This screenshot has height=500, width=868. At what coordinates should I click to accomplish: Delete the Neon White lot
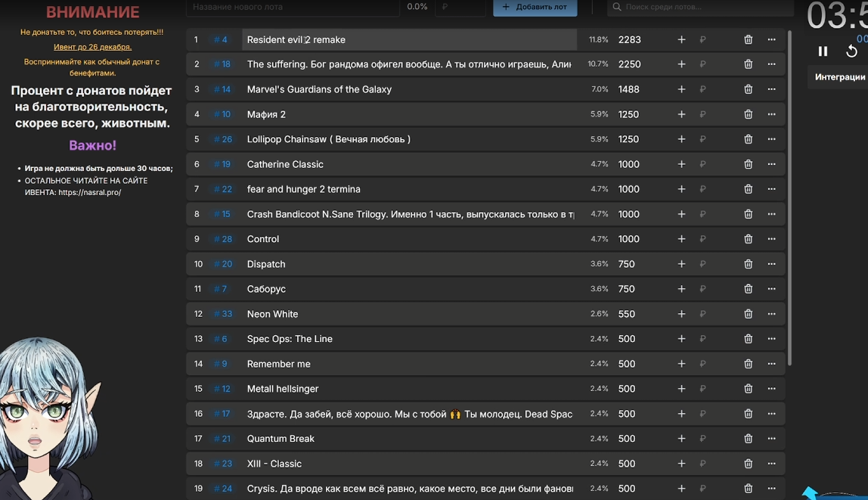(748, 314)
